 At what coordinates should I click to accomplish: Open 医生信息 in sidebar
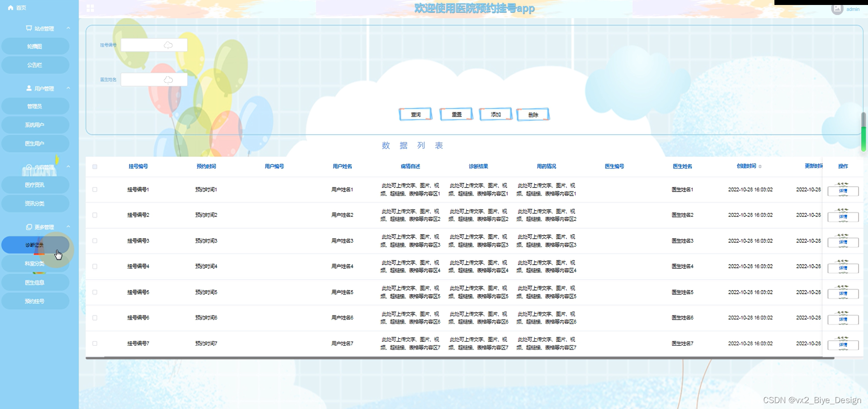[x=35, y=282]
